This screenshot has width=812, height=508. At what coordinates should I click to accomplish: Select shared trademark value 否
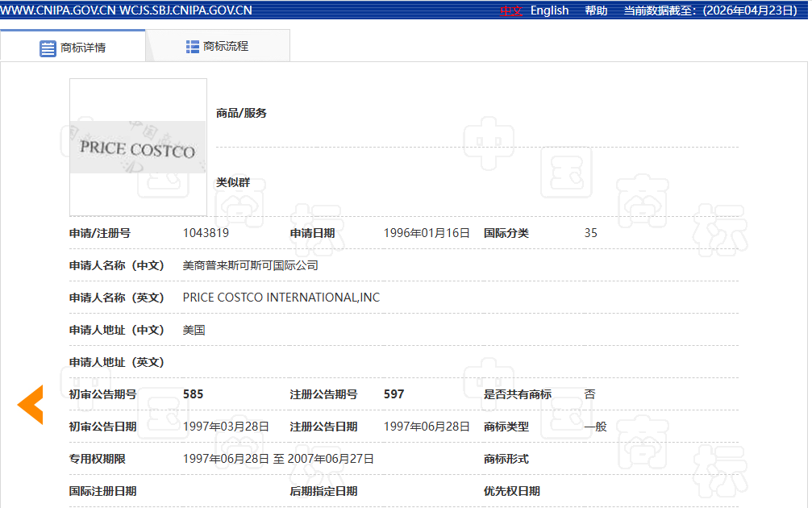[589, 394]
